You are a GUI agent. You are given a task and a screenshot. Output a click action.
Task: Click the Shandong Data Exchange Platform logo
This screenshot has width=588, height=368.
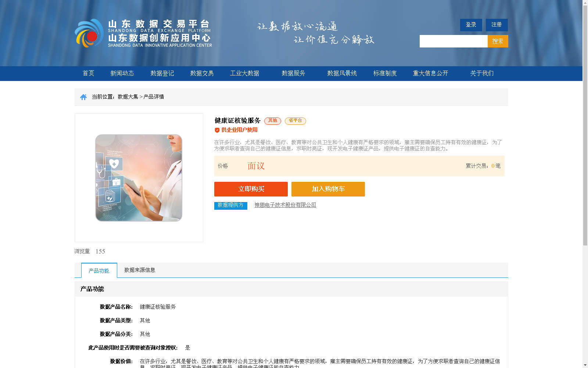point(143,33)
